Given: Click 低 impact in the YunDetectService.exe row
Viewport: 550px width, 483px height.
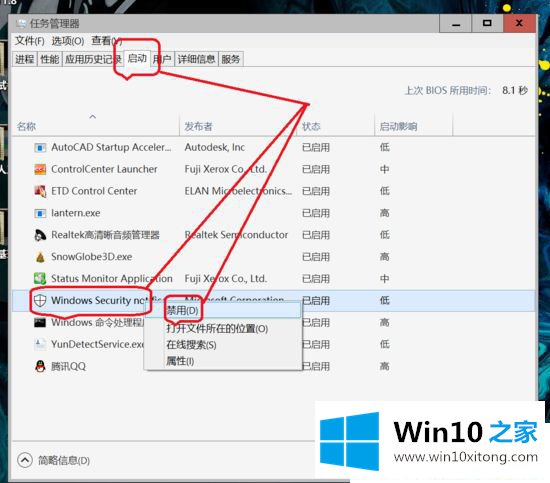Looking at the screenshot, I should coord(384,344).
